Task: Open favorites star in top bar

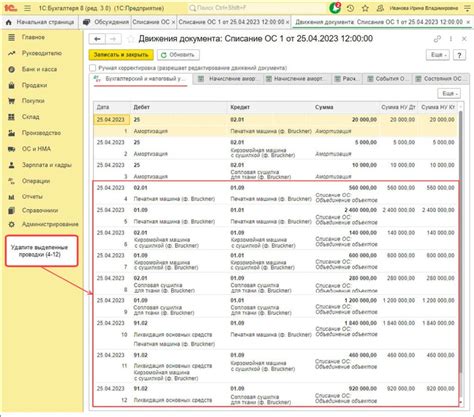Action: tap(365, 8)
